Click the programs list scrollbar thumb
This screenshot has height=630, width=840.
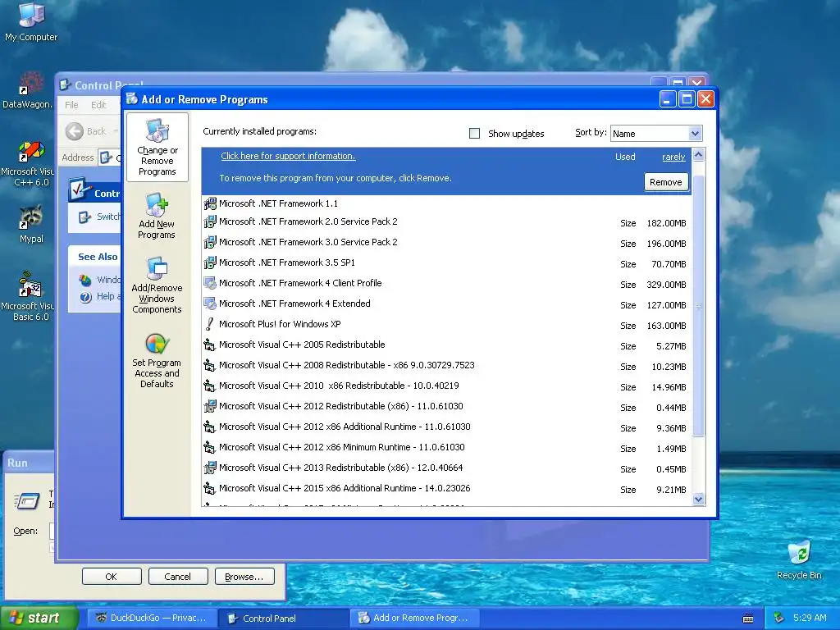698,305
